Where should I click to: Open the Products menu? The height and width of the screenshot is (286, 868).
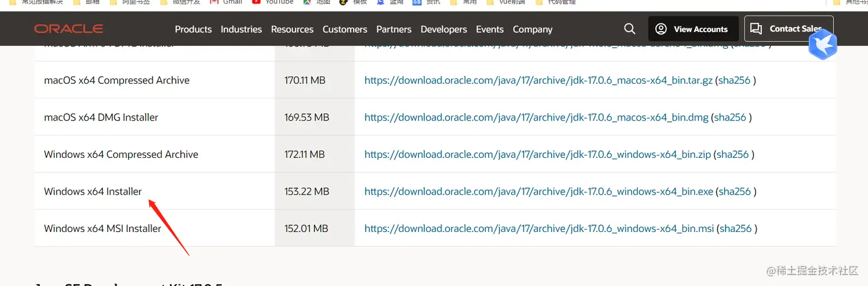[x=193, y=29]
